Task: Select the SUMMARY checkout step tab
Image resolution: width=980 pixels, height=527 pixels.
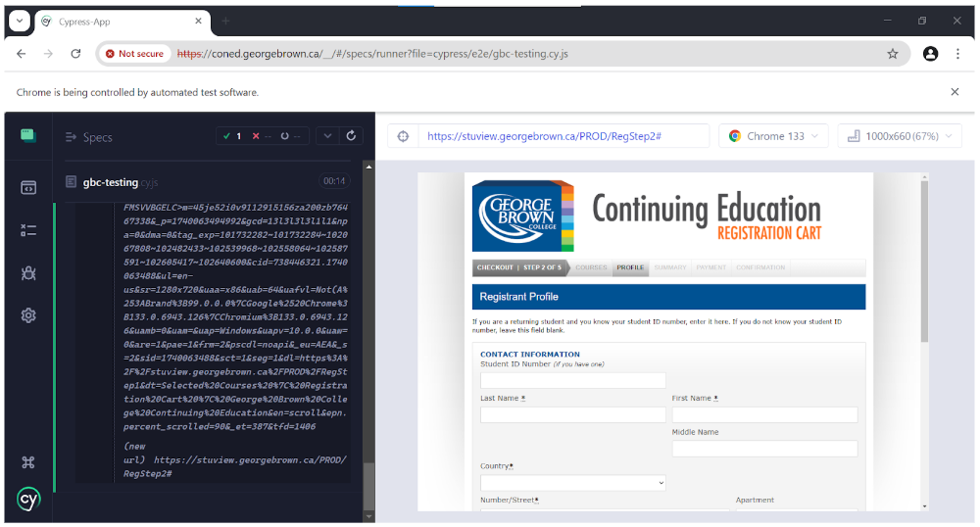Action: pos(670,267)
